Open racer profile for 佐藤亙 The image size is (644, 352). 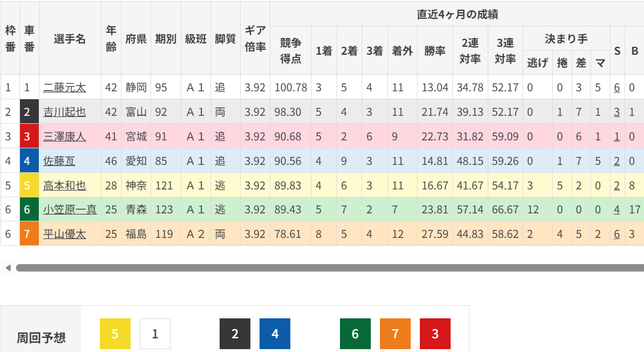59,161
